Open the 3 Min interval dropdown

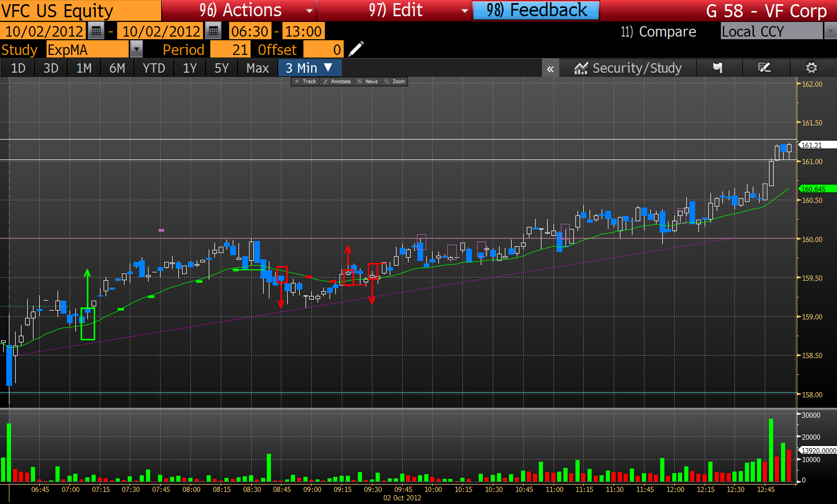[x=309, y=68]
